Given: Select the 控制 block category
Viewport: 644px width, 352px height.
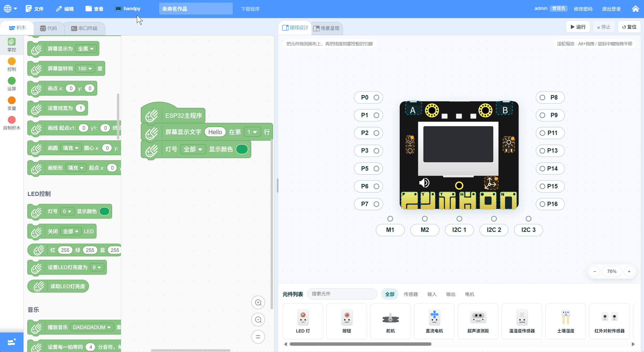Looking at the screenshot, I should click(11, 64).
